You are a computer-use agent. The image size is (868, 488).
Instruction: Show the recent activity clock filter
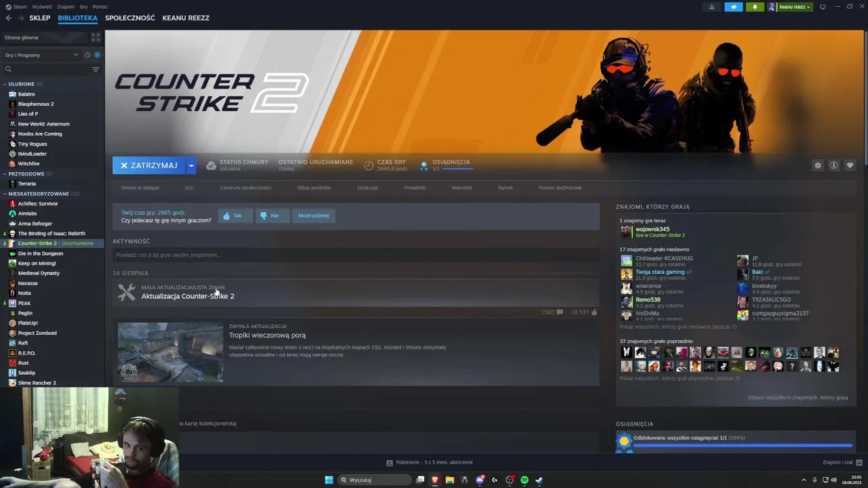coord(87,55)
